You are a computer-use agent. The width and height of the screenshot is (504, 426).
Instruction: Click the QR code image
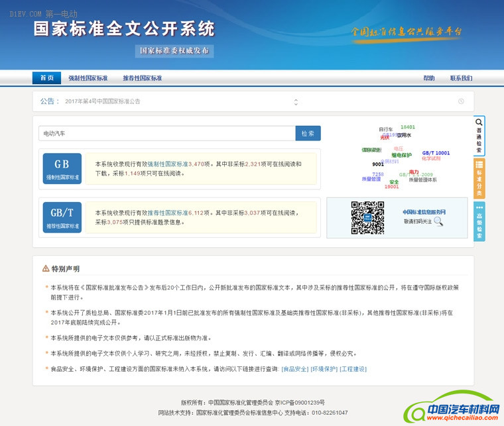tap(367, 217)
